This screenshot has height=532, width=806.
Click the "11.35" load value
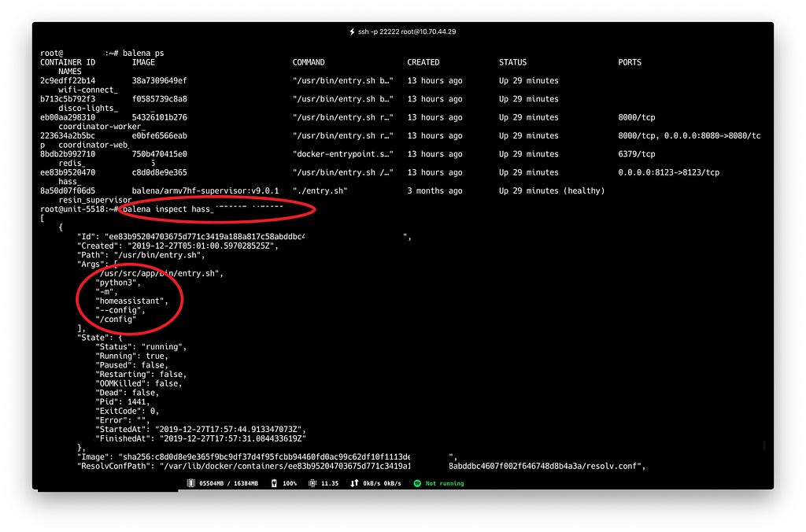point(330,483)
